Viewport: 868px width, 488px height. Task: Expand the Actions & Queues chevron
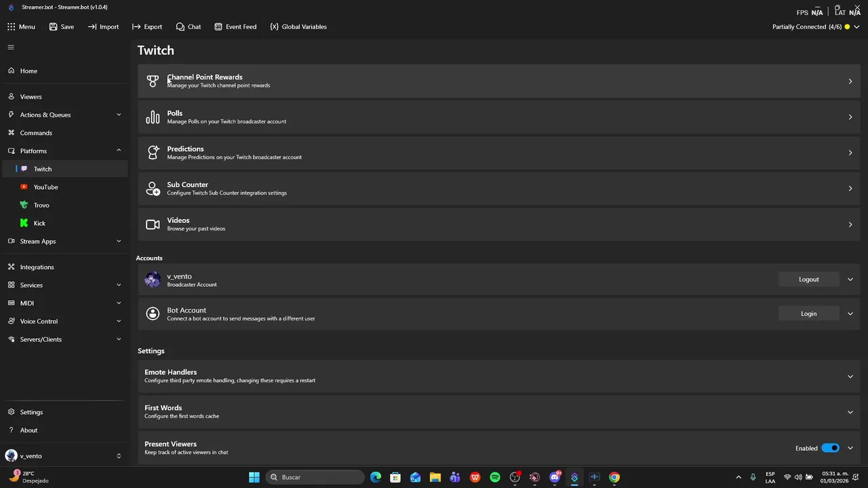pos(119,115)
